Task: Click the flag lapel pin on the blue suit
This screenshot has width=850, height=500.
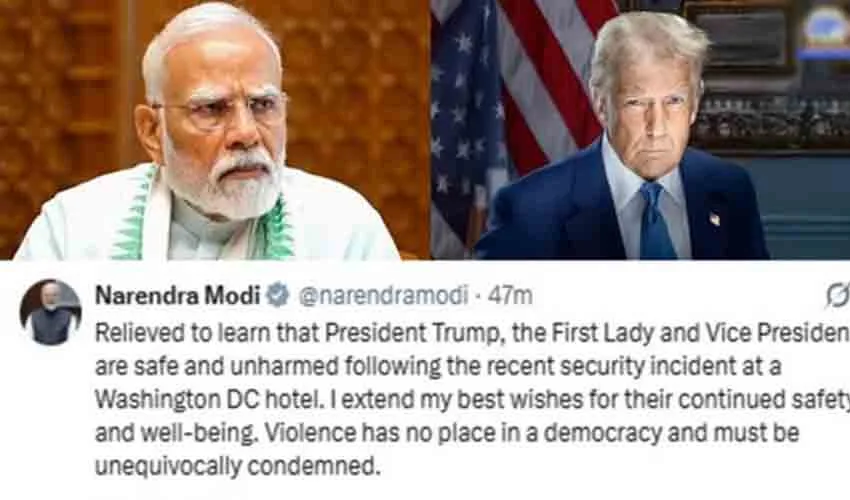Action: (714, 219)
